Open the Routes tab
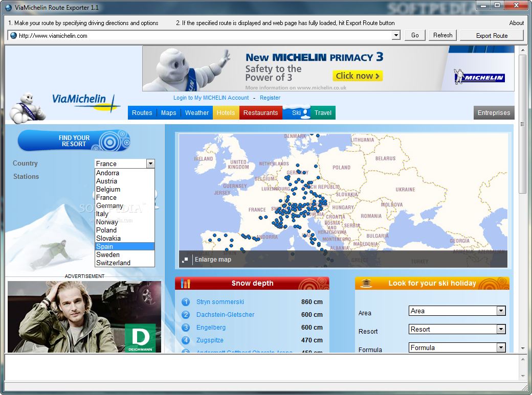Viewport: 532px width, 395px height. pos(142,113)
